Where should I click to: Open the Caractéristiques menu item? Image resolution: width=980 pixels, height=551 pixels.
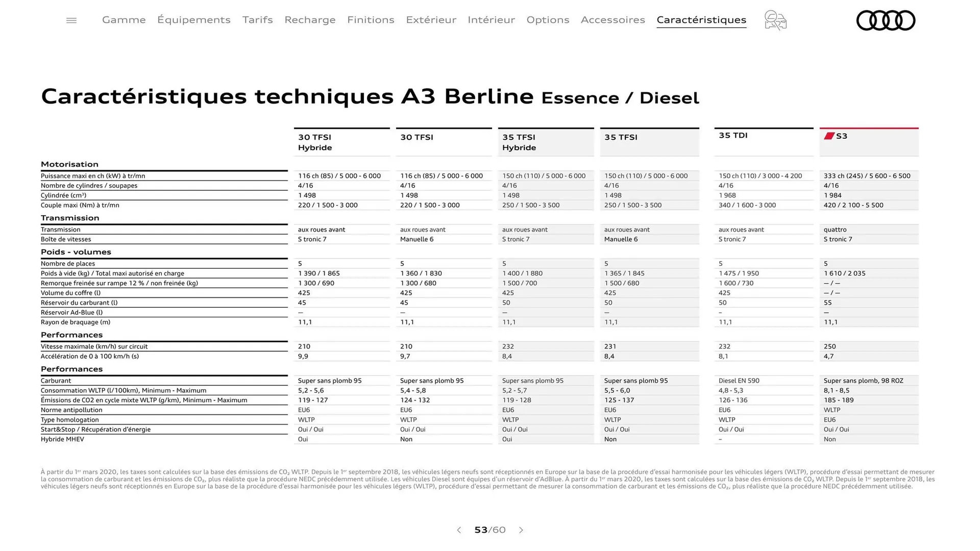tap(701, 20)
